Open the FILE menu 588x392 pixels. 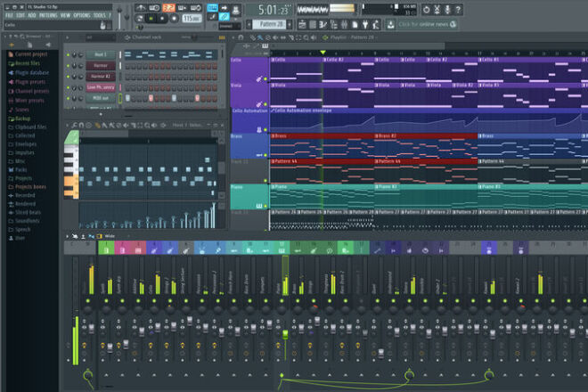tap(10, 15)
